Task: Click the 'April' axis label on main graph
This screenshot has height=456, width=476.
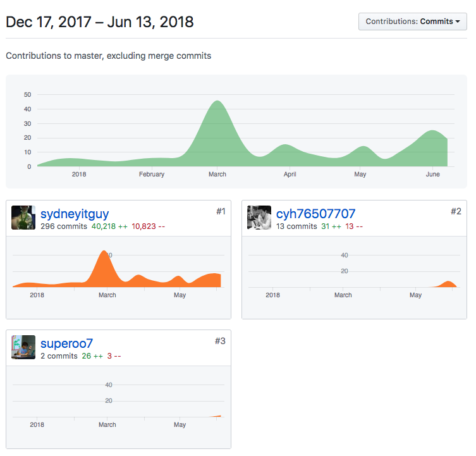Action: [290, 175]
